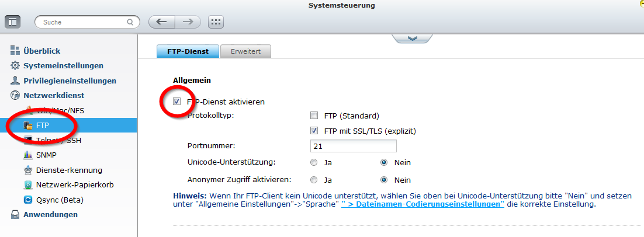Toggle the sidebar panel view icon
The width and height of the screenshot is (644, 237).
[x=13, y=22]
